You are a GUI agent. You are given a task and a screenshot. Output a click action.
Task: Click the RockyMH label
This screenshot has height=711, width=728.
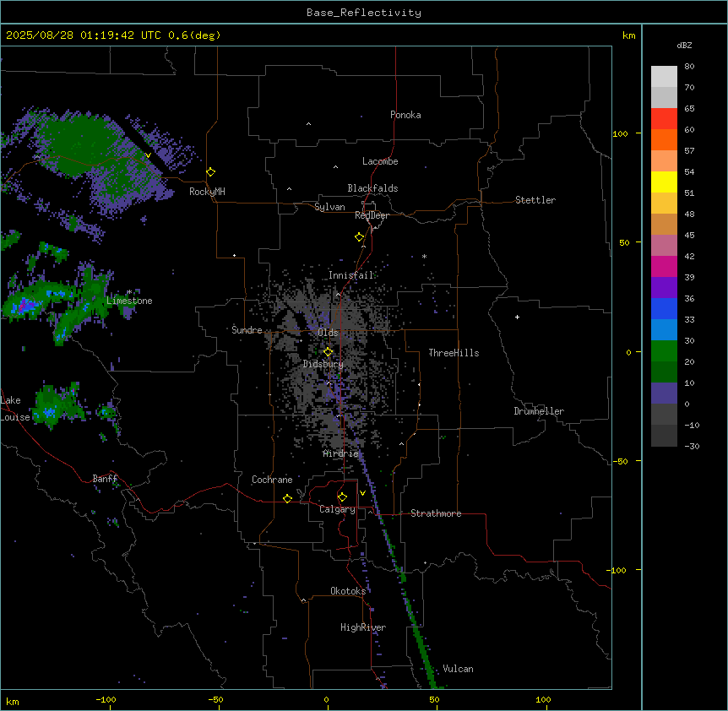(207, 192)
